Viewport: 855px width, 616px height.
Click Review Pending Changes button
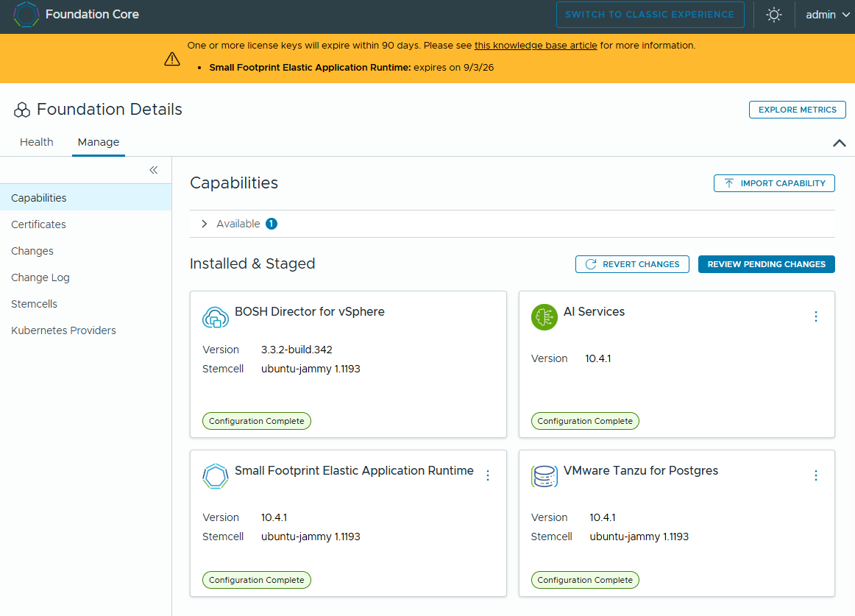pyautogui.click(x=766, y=264)
